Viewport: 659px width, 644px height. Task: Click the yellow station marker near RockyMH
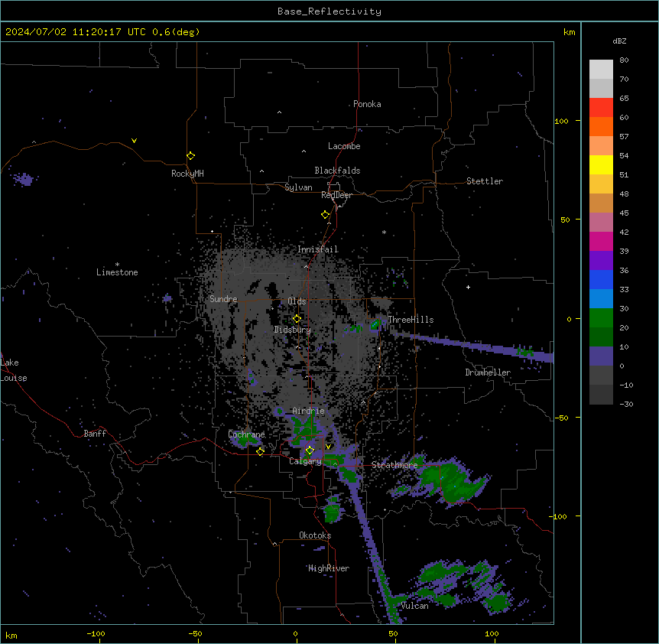point(191,156)
